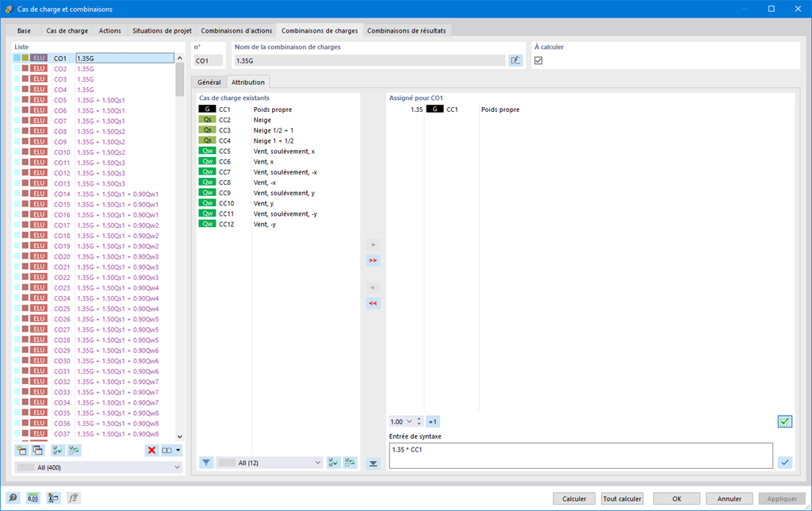
Task: Open the All (400) filter dropdown
Action: 98,467
